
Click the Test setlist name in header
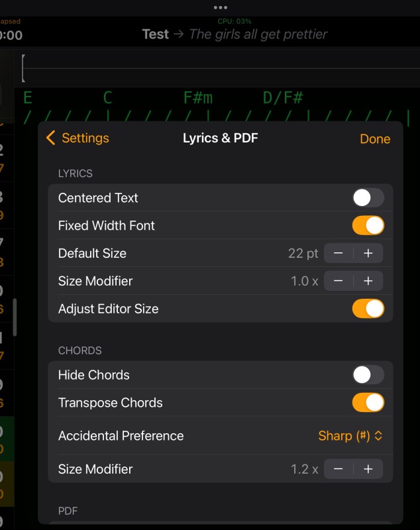click(x=155, y=34)
